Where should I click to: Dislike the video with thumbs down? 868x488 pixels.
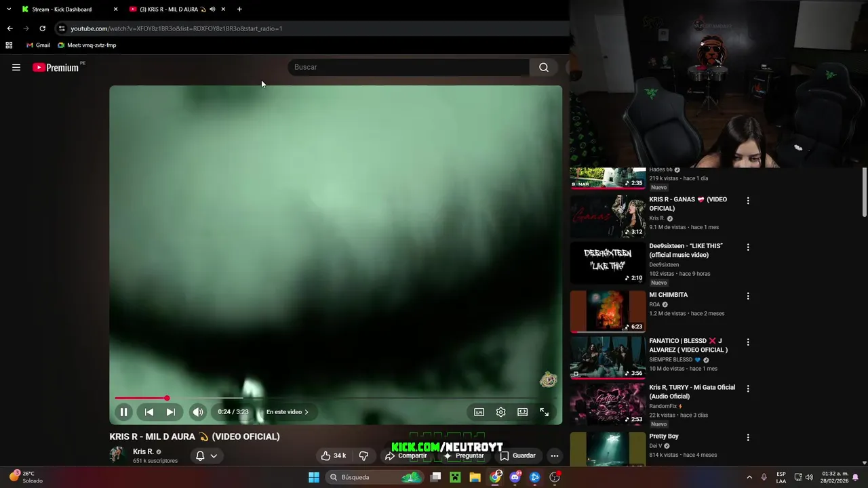coord(363,455)
